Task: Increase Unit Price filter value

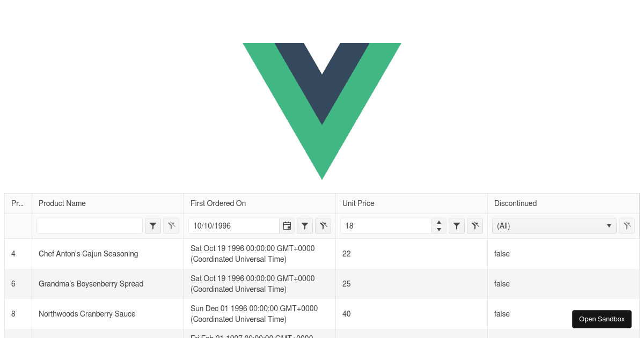Action: click(439, 222)
